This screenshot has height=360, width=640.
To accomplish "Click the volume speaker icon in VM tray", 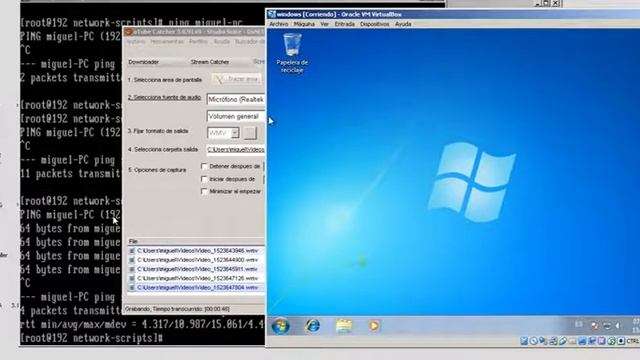I will [x=619, y=325].
